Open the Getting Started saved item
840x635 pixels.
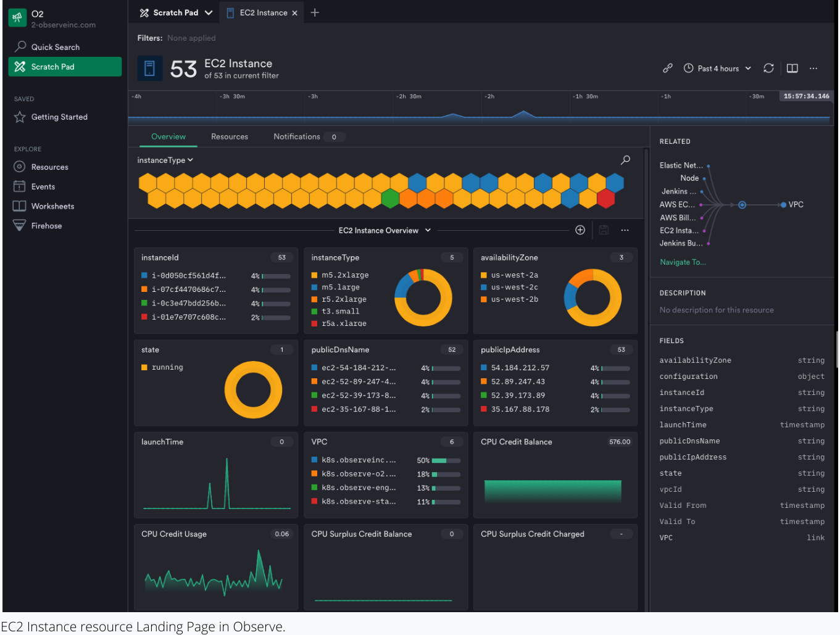pyautogui.click(x=59, y=117)
